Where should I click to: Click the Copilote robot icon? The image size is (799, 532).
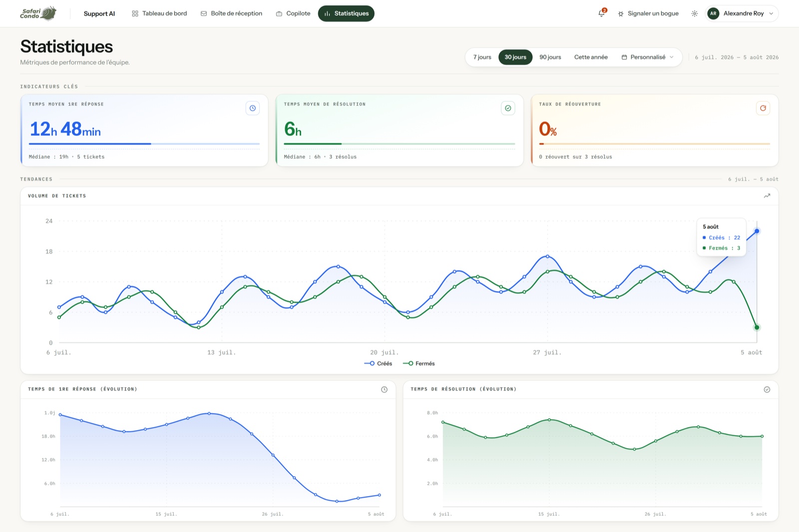tap(279, 13)
